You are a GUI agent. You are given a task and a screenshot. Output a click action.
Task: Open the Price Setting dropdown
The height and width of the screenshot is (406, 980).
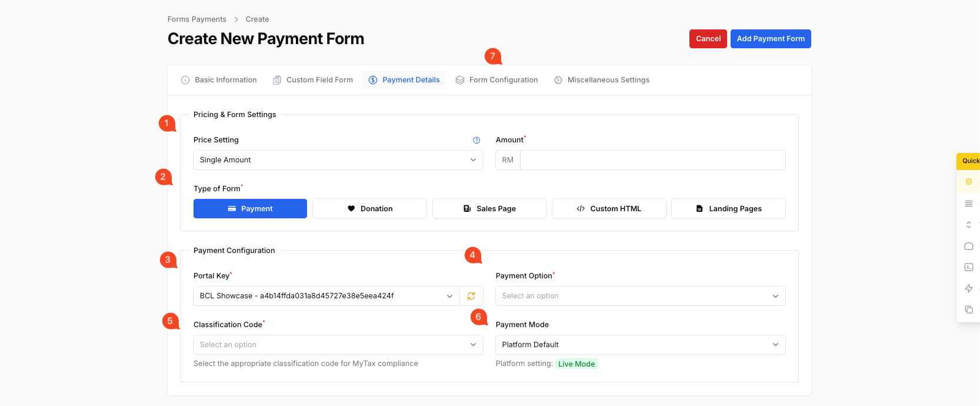pyautogui.click(x=338, y=160)
